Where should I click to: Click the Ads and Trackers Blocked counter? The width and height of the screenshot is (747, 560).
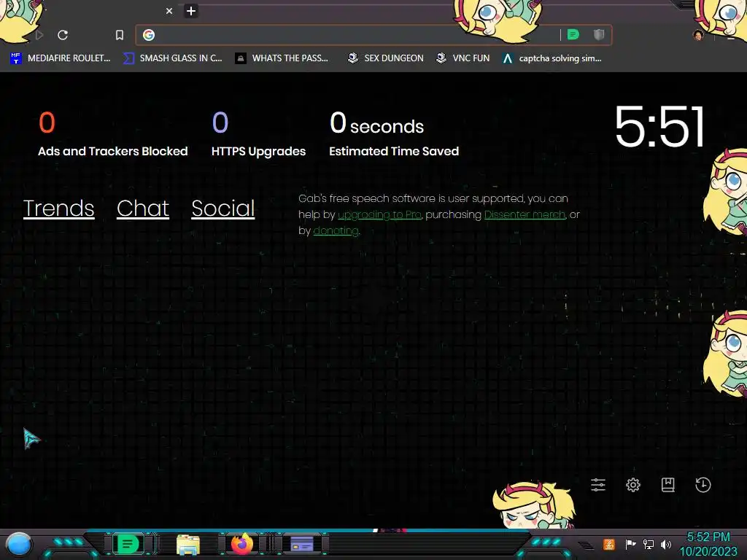tap(113, 134)
